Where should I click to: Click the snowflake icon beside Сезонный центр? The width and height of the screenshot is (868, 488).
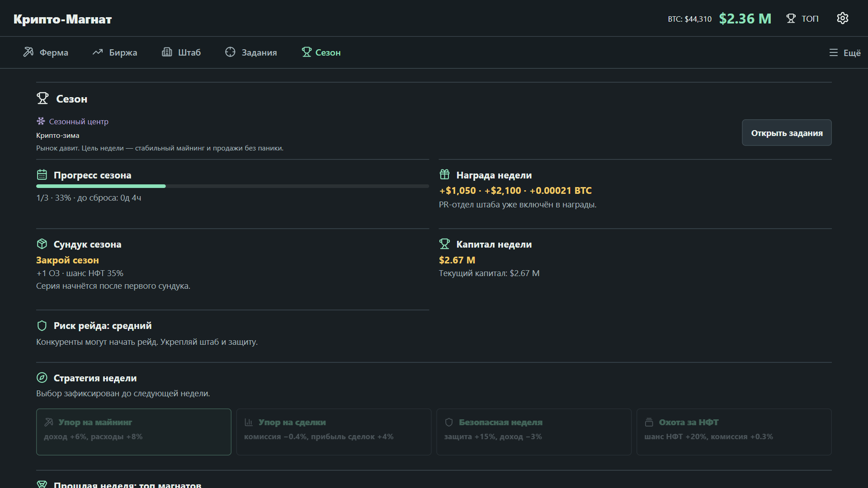(x=41, y=121)
